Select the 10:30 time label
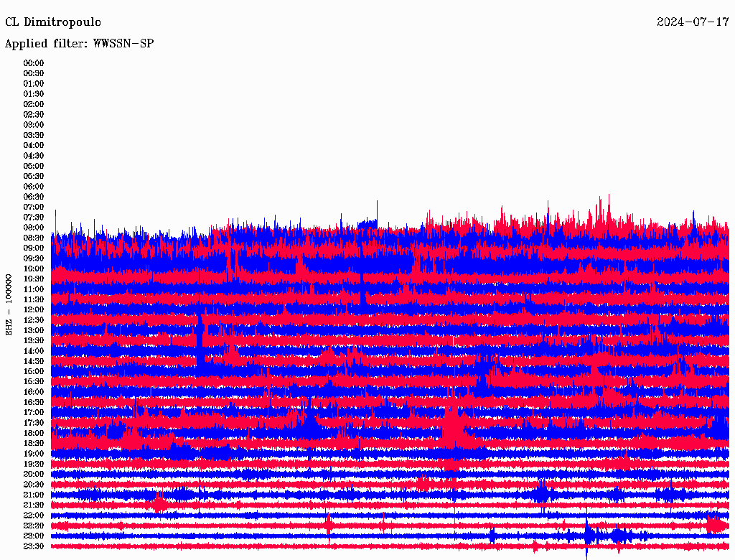Screen dimensions: 735x560 tap(34, 279)
